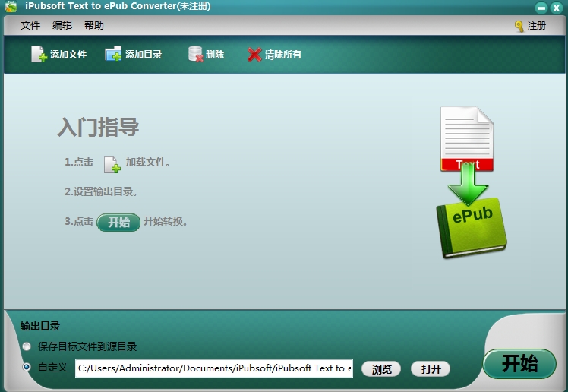Click the output directory path field
The image size is (568, 392).
[x=213, y=368]
